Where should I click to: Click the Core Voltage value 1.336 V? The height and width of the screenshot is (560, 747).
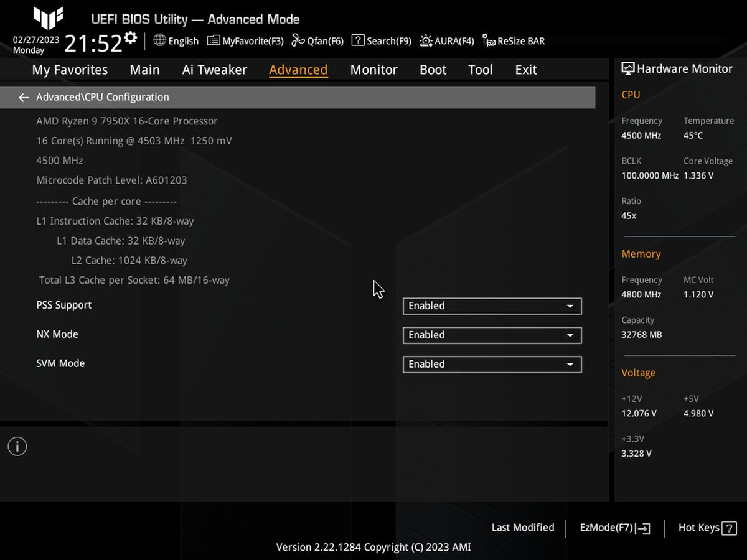pyautogui.click(x=698, y=175)
